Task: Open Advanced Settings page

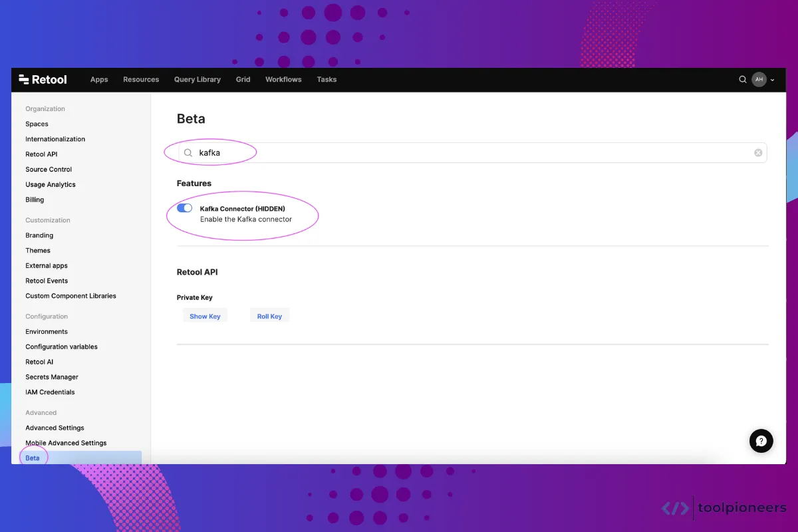Action: (55, 428)
